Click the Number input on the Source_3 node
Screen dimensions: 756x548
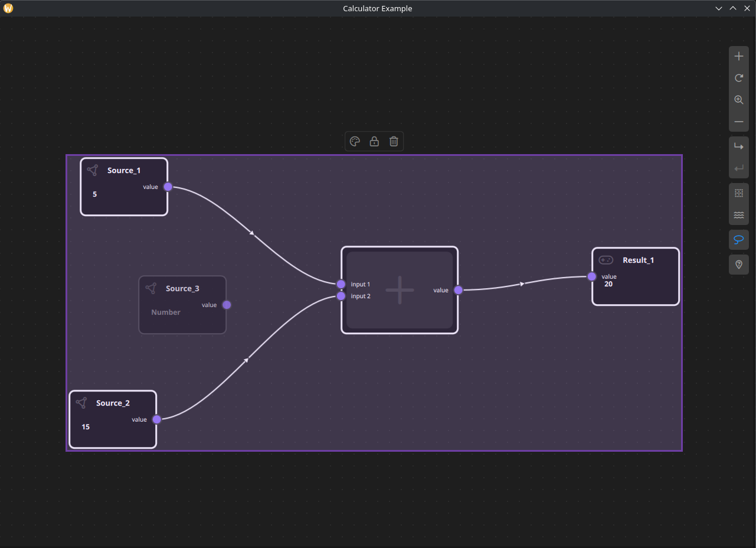pos(166,312)
